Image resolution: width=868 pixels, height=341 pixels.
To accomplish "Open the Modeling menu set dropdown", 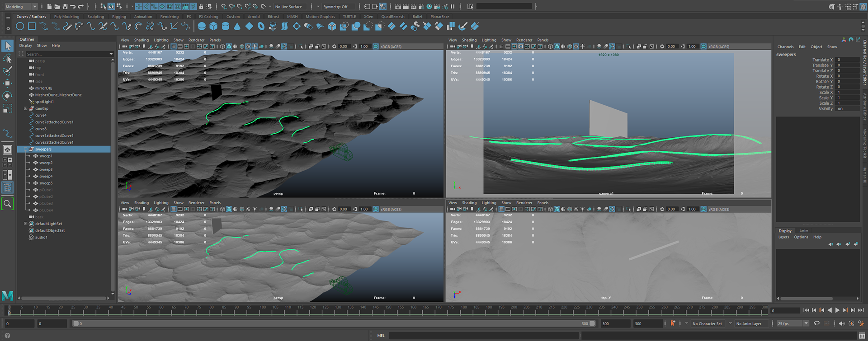I will click(21, 7).
